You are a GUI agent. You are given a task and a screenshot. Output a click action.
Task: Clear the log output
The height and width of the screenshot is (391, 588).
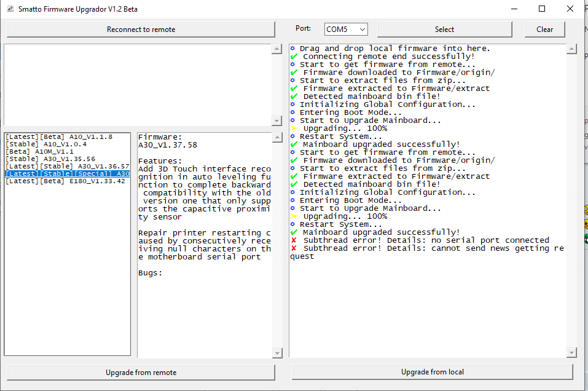(x=544, y=30)
